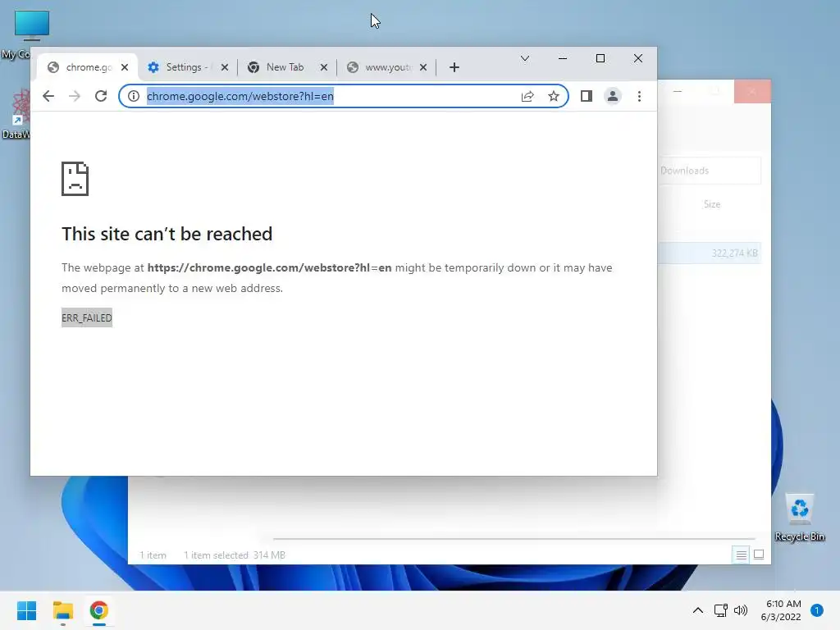The width and height of the screenshot is (840, 630).
Task: Open Chrome's three-dot menu
Action: pyautogui.click(x=639, y=96)
